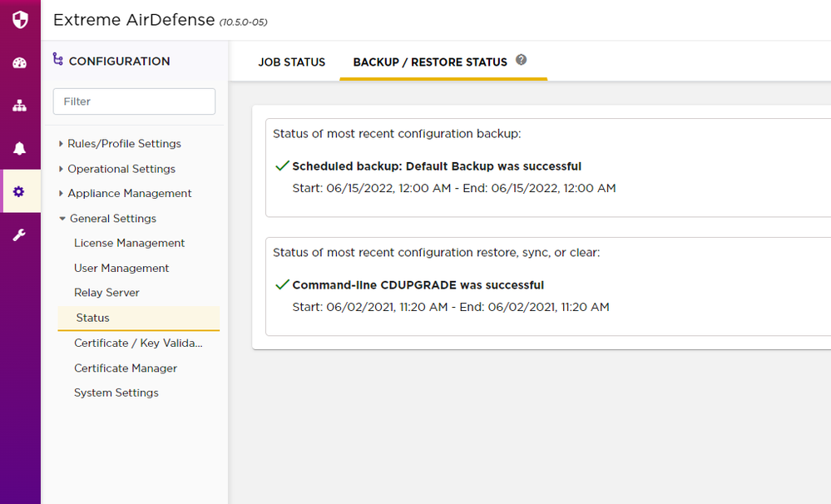The height and width of the screenshot is (504, 831).
Task: Open System Settings
Action: click(x=116, y=393)
